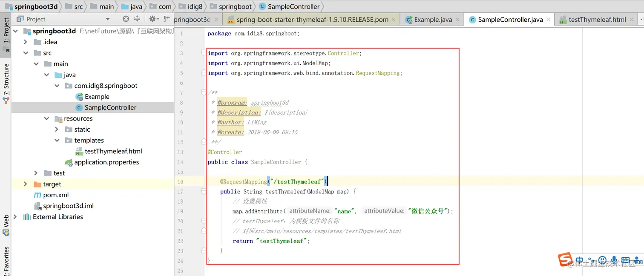
Task: Select testThymeleaf.html in project tree
Action: 113,151
